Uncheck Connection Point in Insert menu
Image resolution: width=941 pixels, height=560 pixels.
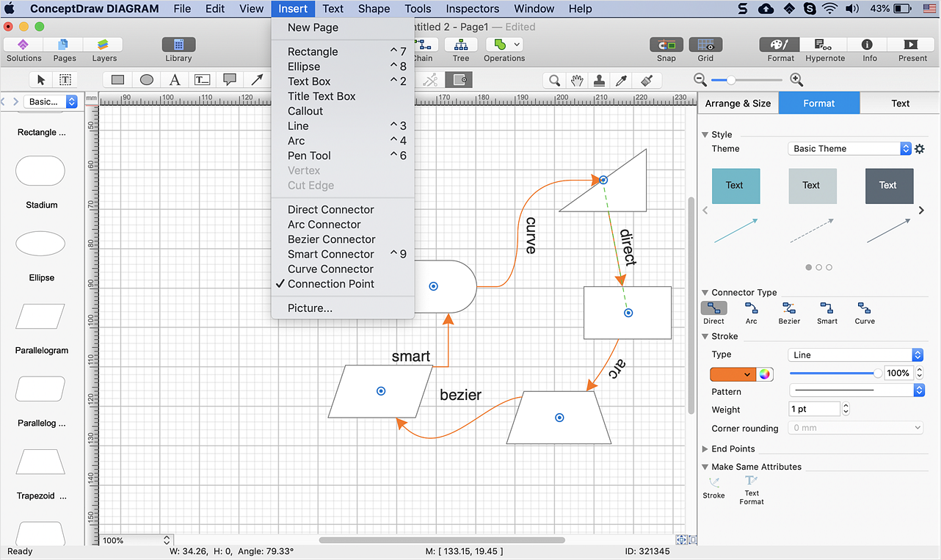pyautogui.click(x=330, y=284)
